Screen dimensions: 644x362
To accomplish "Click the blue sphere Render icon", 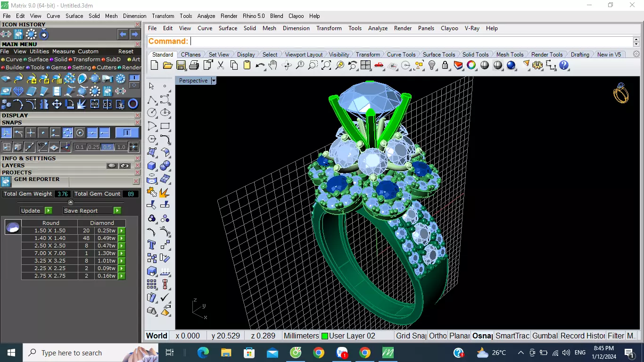I will click(511, 66).
